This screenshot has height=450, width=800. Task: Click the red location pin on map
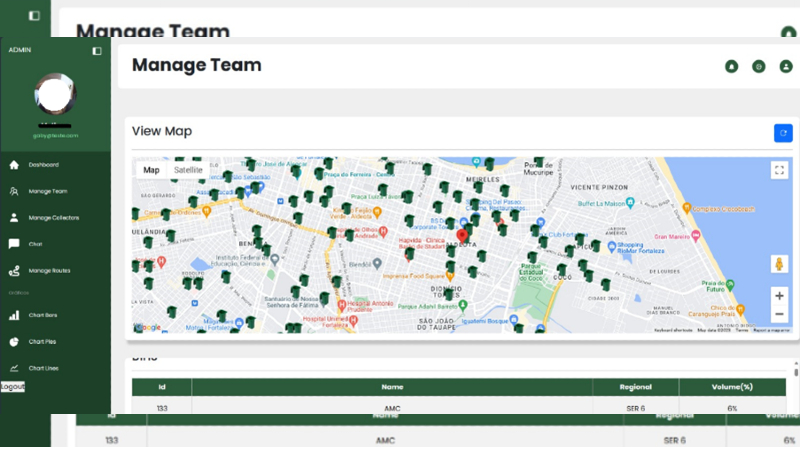point(462,236)
